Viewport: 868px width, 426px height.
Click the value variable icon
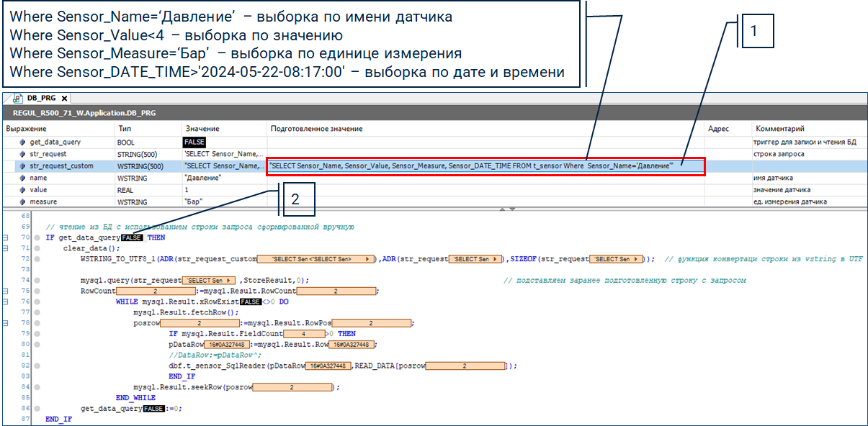[x=23, y=190]
